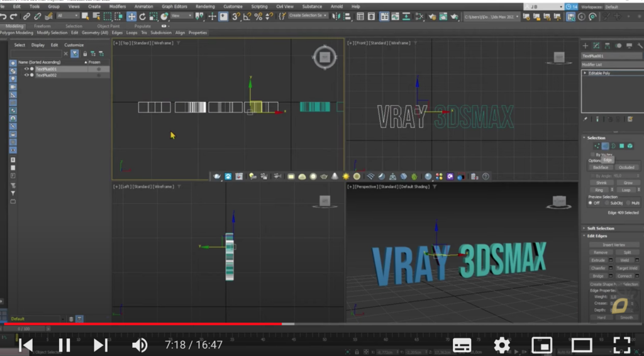Toggle visibility eye of TextPlus002
644x356 pixels.
[26, 75]
